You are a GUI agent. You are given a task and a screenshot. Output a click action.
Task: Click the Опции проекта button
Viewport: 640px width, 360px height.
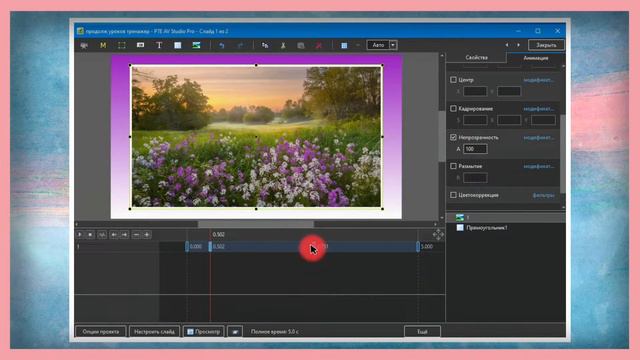(100, 331)
